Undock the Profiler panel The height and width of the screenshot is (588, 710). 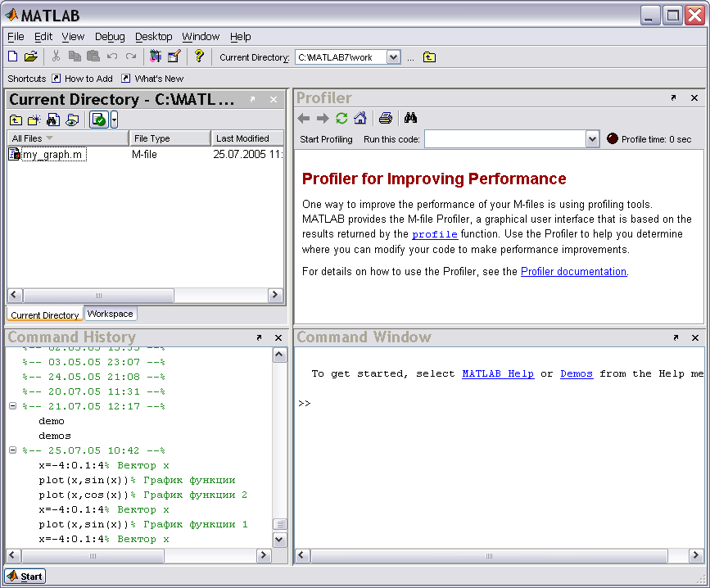click(673, 97)
